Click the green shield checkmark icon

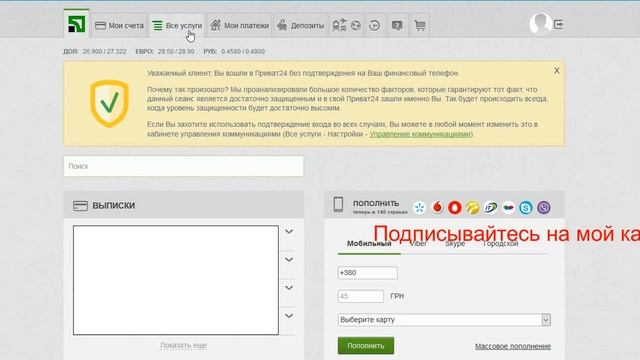click(109, 103)
